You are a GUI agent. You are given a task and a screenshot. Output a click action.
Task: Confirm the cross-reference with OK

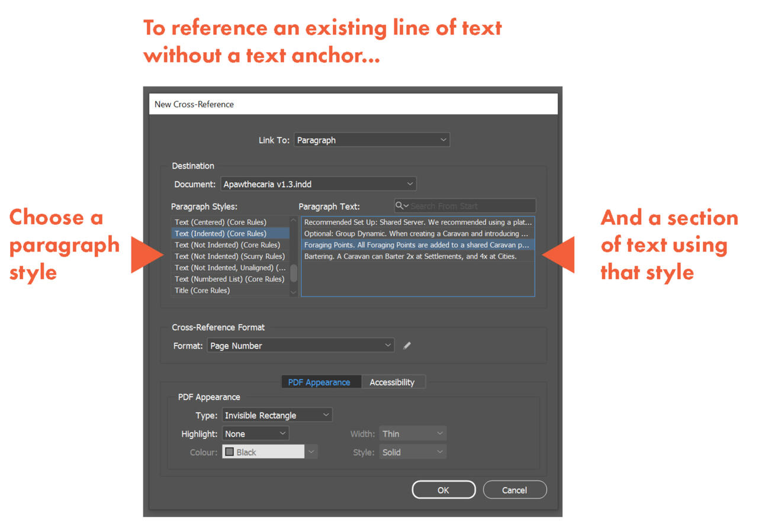pos(443,489)
